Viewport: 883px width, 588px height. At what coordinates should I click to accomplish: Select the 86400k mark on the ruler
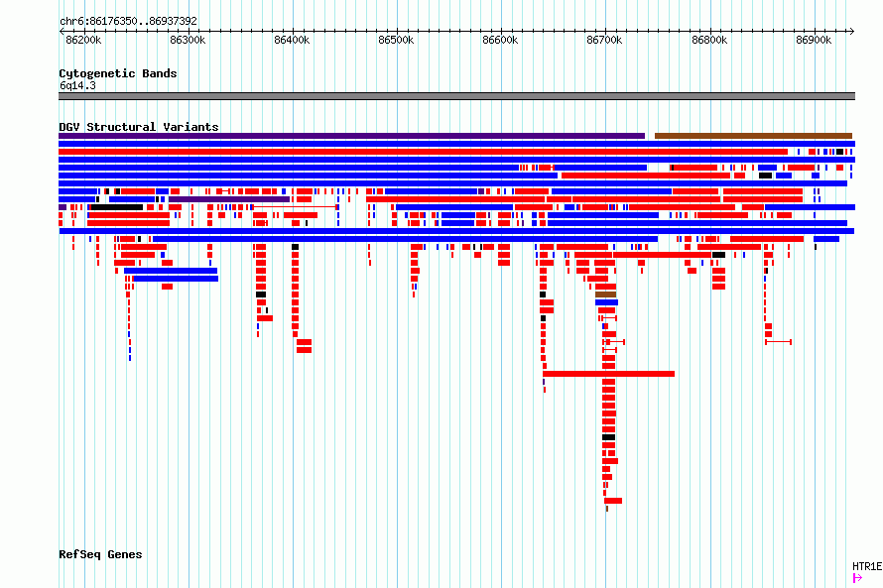pos(292,40)
